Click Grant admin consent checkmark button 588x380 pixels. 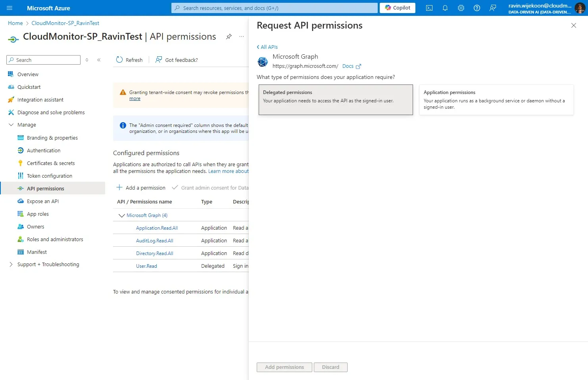pyautogui.click(x=210, y=188)
